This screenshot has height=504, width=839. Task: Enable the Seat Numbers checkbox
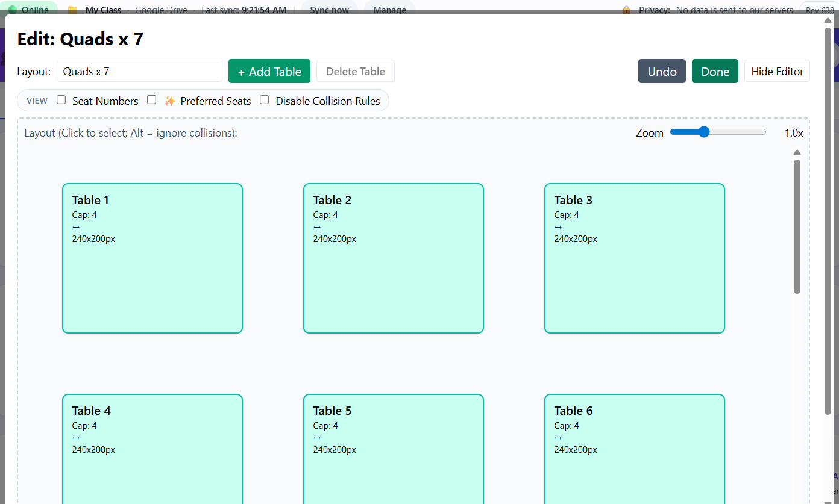[61, 99]
